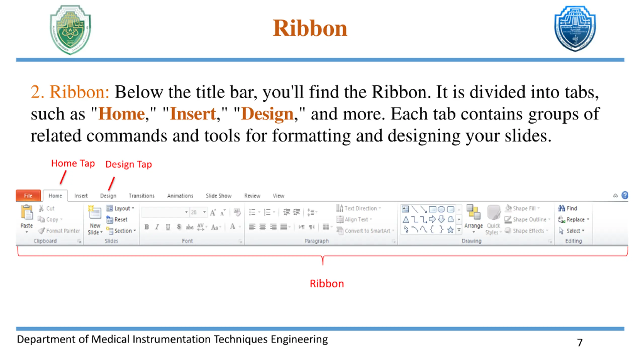Click Convert to SmartArt
Image resolution: width=644 pixels, height=362 pixels.
tap(365, 231)
